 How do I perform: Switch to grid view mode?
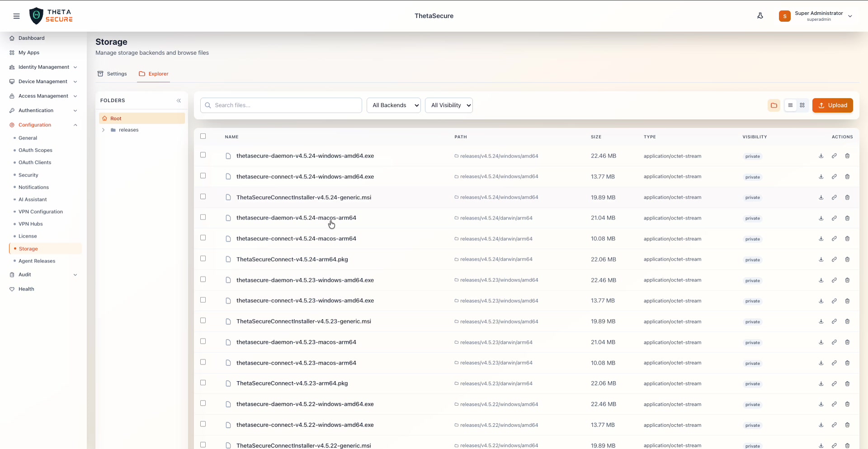pyautogui.click(x=802, y=105)
